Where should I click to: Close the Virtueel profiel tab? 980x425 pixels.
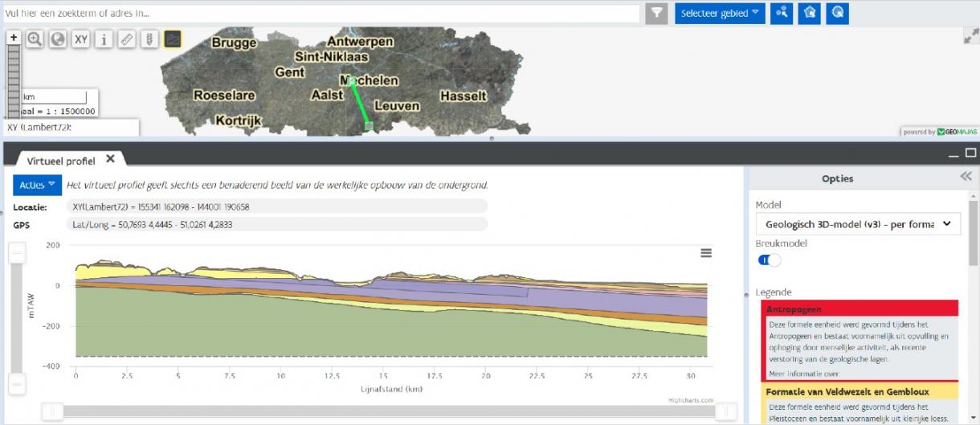[111, 159]
